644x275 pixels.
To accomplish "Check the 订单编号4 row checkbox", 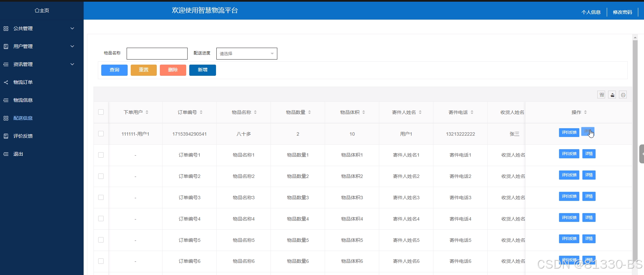I will click(x=101, y=219).
